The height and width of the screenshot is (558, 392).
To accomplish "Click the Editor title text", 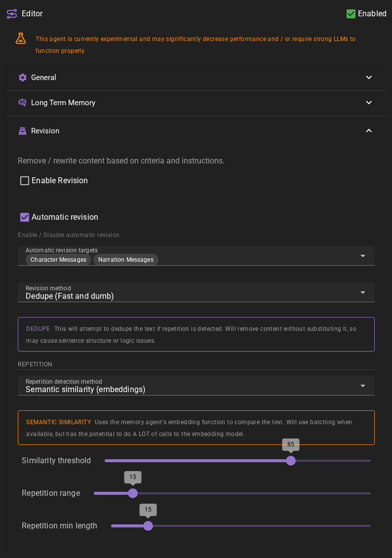I will pyautogui.click(x=32, y=13).
